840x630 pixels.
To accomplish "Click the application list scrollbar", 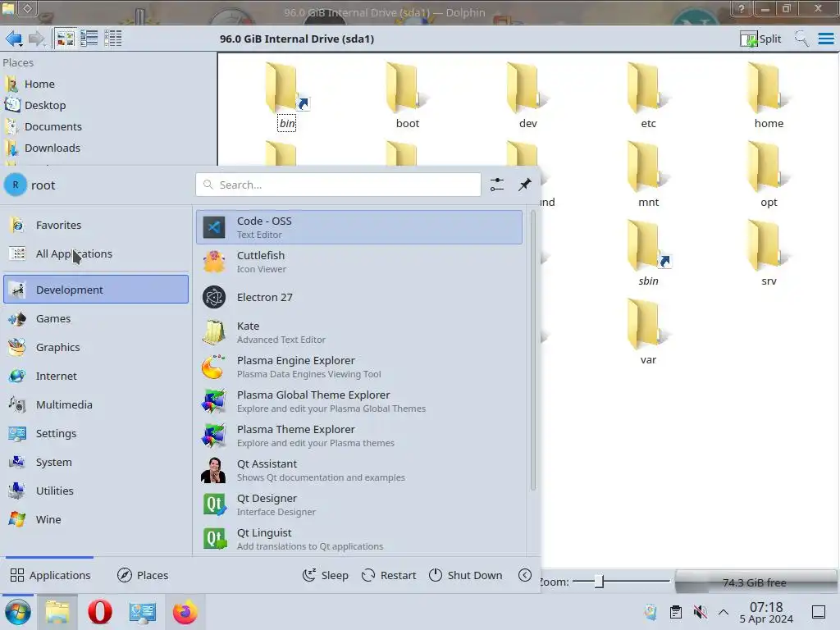I will point(532,351).
